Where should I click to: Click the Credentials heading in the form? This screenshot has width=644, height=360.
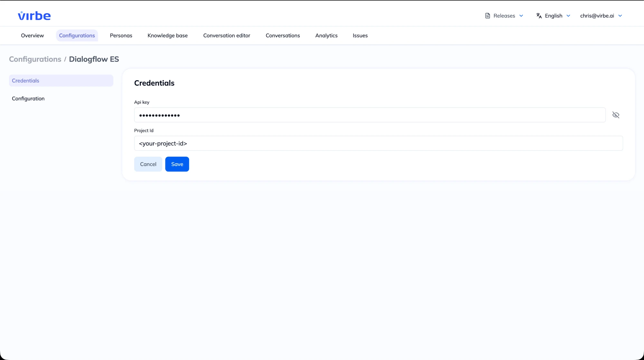click(x=154, y=83)
